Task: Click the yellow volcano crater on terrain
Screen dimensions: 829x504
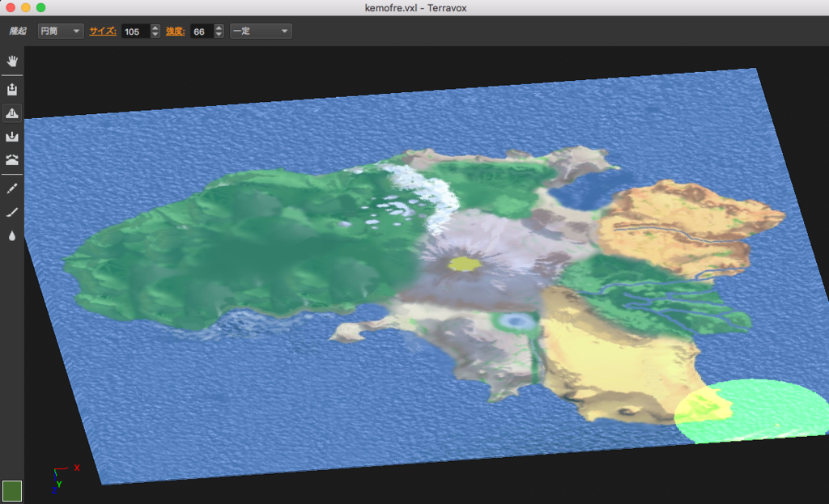Action: (x=464, y=263)
